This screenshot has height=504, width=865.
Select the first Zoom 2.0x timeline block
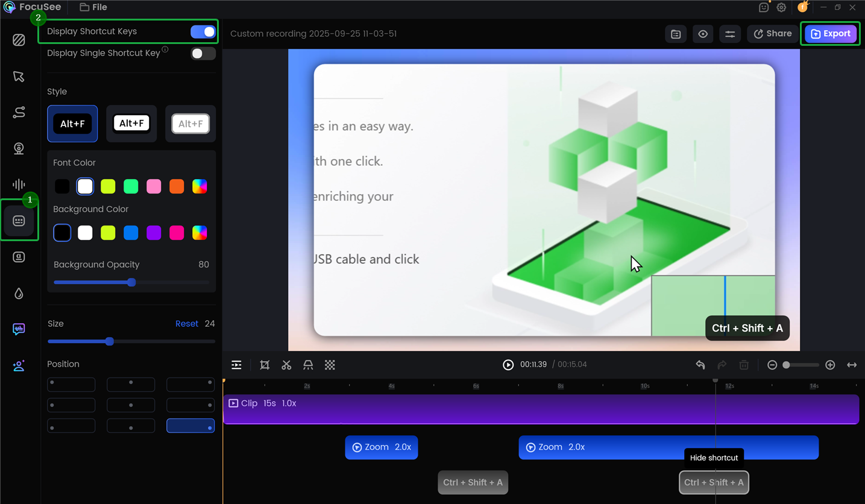382,447
